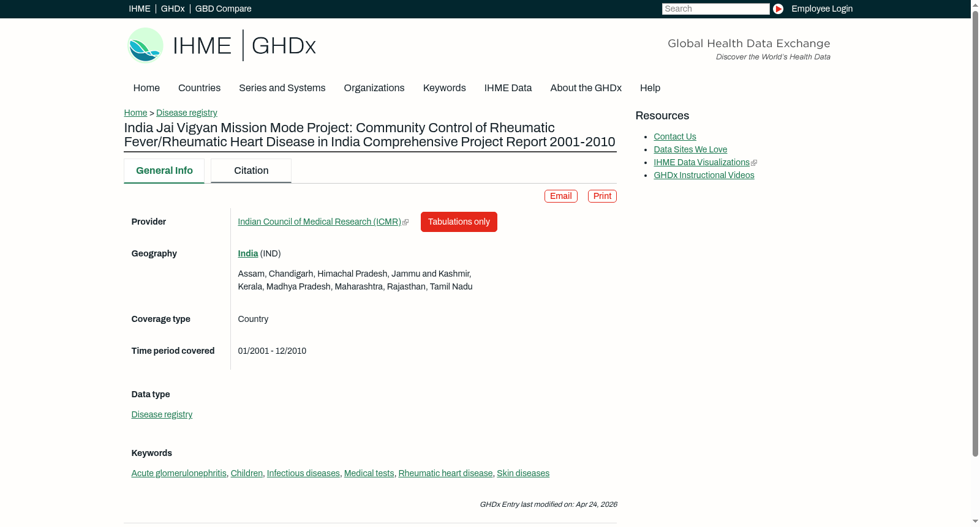This screenshot has width=980, height=527.
Task: Click the '01/2001 - 12/2010' time period text
Action: click(272, 351)
